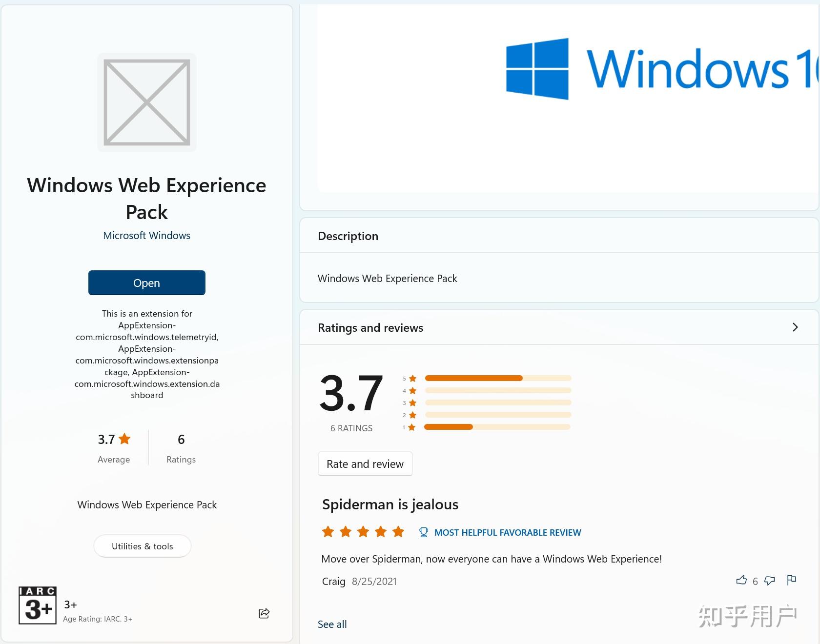Click the Windows logo in the hero banner
Viewport: 820px width, 644px height.
[x=537, y=68]
